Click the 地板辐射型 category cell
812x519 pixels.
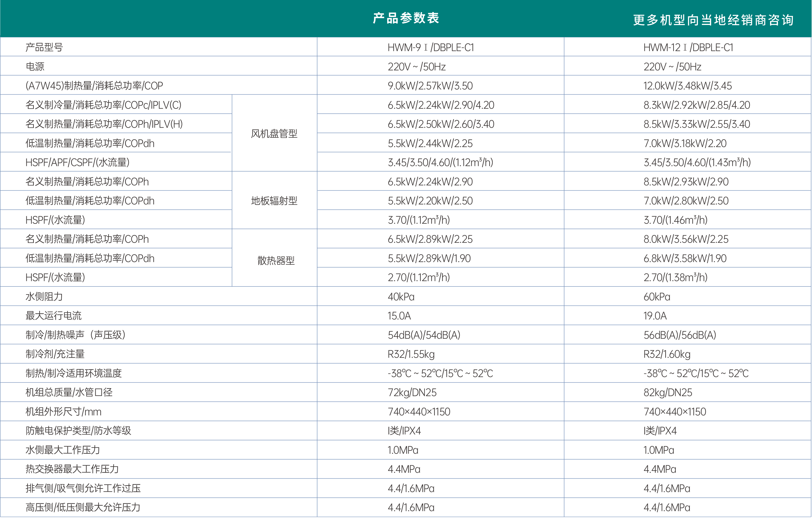(274, 201)
